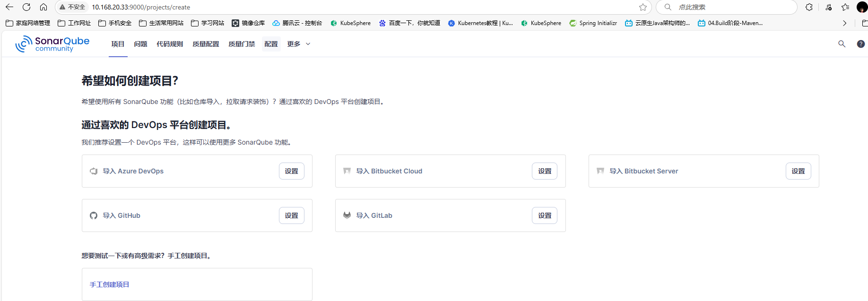Open the favorites list star icon
Viewport: 868px width, 301px height.
coord(845,7)
